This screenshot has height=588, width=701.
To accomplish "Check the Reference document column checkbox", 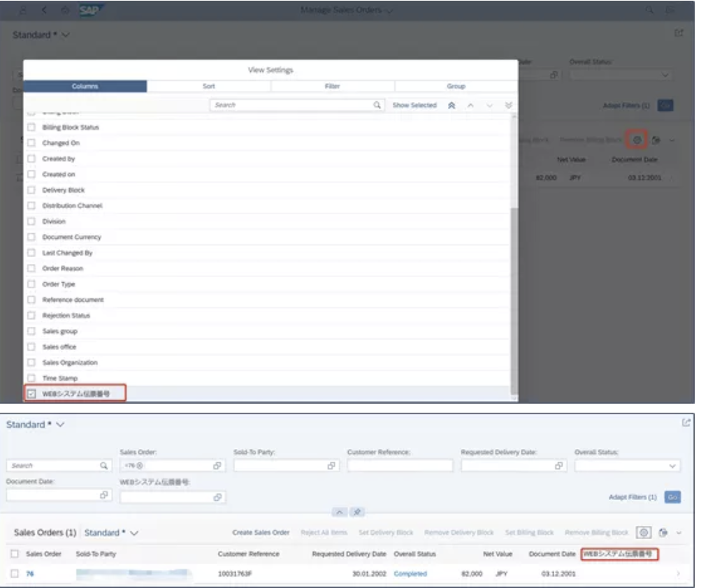I will pyautogui.click(x=31, y=300).
